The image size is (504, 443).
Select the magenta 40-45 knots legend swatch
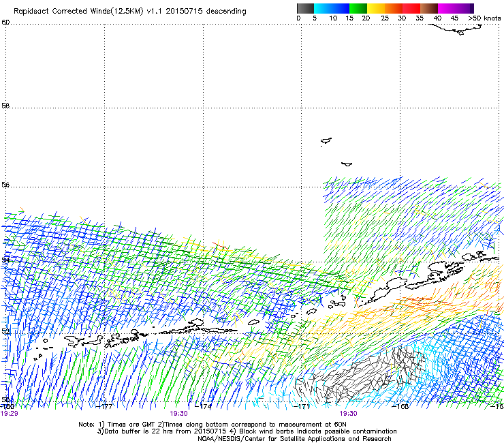coord(447,8)
